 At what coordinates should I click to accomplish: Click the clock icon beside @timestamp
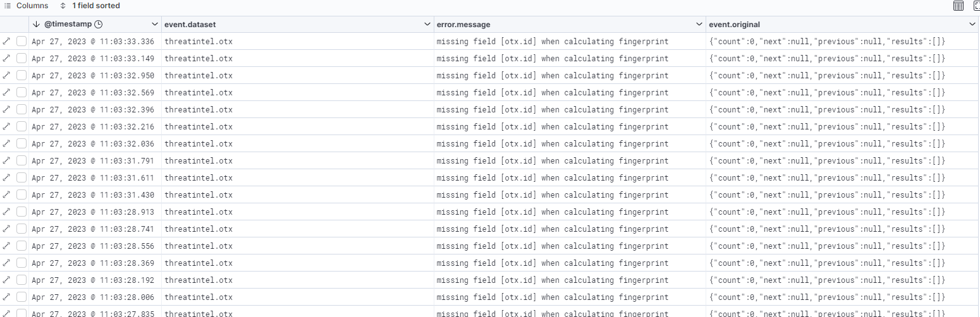(x=99, y=24)
